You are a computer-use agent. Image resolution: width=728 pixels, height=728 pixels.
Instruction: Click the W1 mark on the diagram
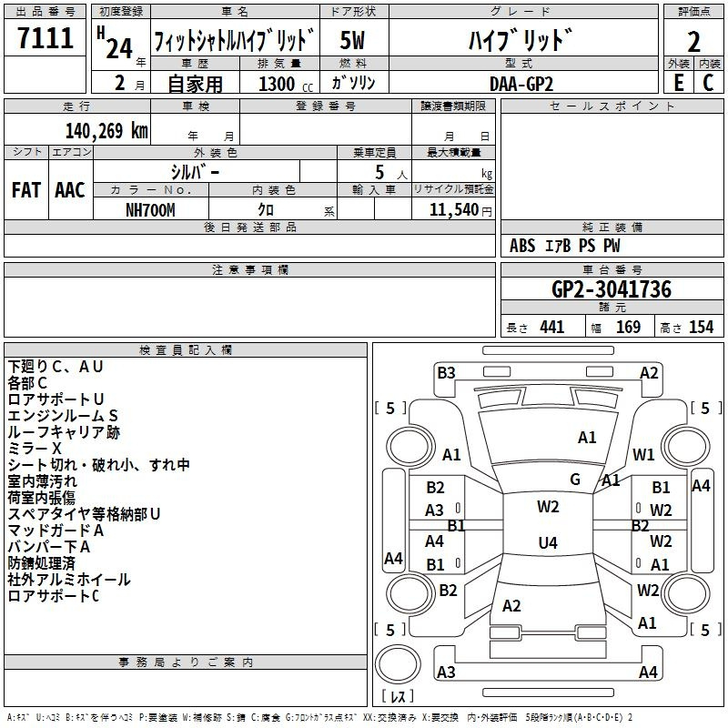(643, 454)
